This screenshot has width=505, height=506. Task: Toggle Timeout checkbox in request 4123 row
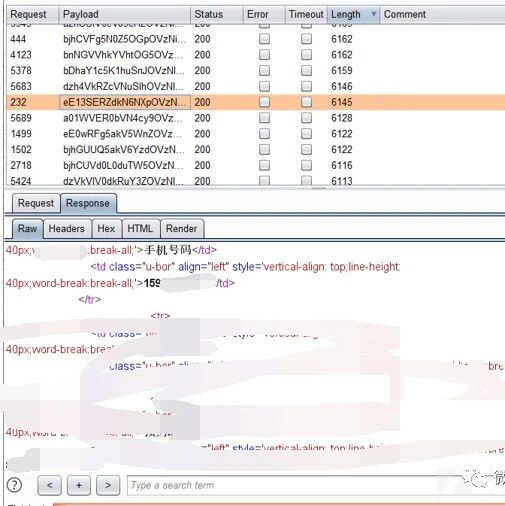(306, 55)
